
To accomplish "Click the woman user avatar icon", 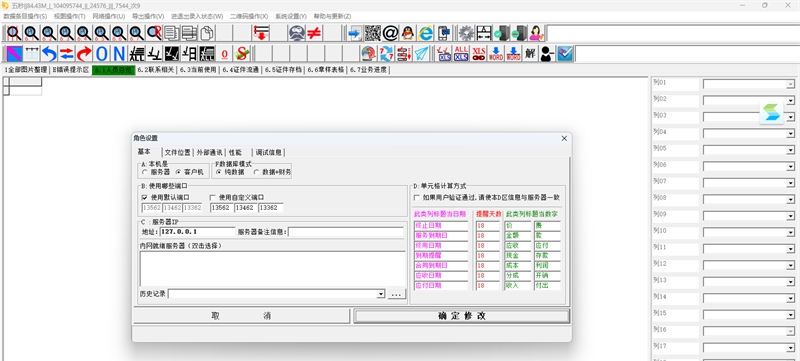I will (536, 33).
